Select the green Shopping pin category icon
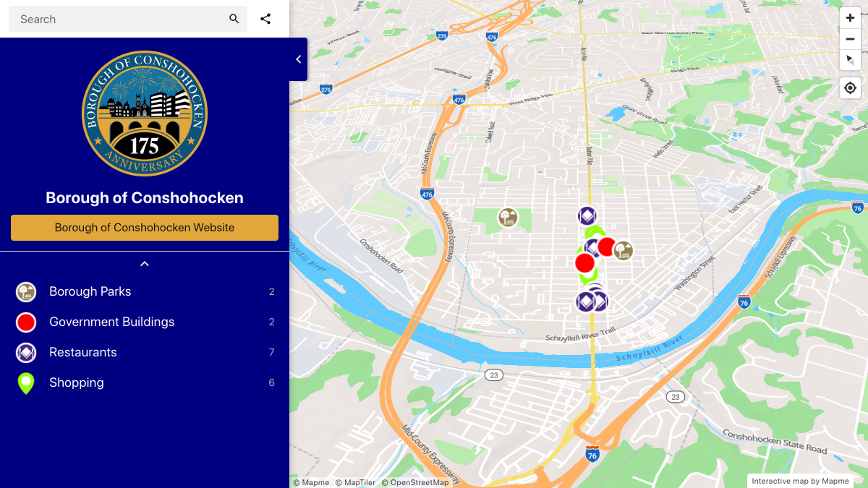Viewport: 868px width, 488px height. (x=26, y=383)
